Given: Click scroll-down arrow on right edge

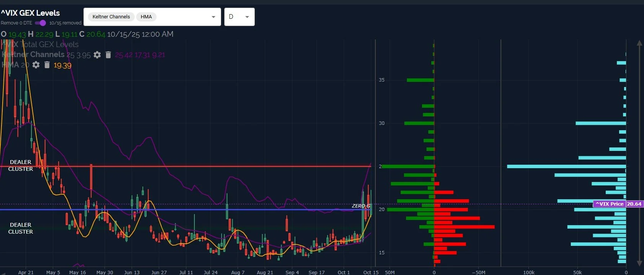Looking at the screenshot, I should click(639, 263).
